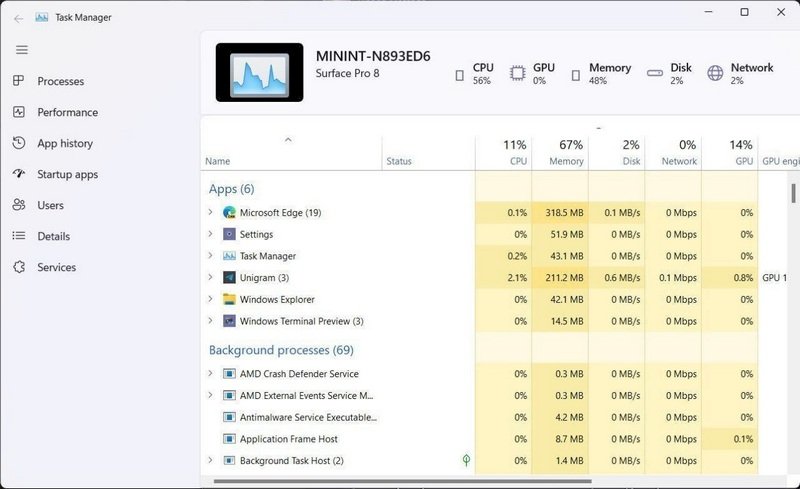
Task: Expand AMD Crash Defender Service row
Action: [x=210, y=373]
